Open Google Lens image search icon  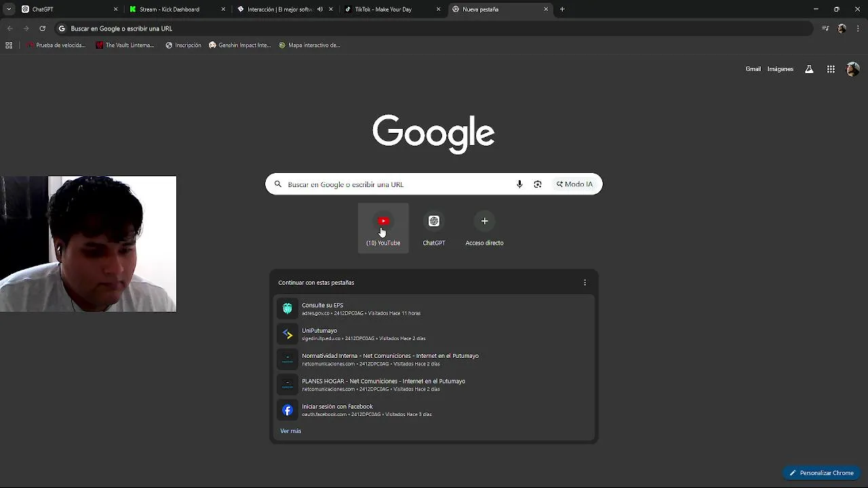(x=538, y=184)
